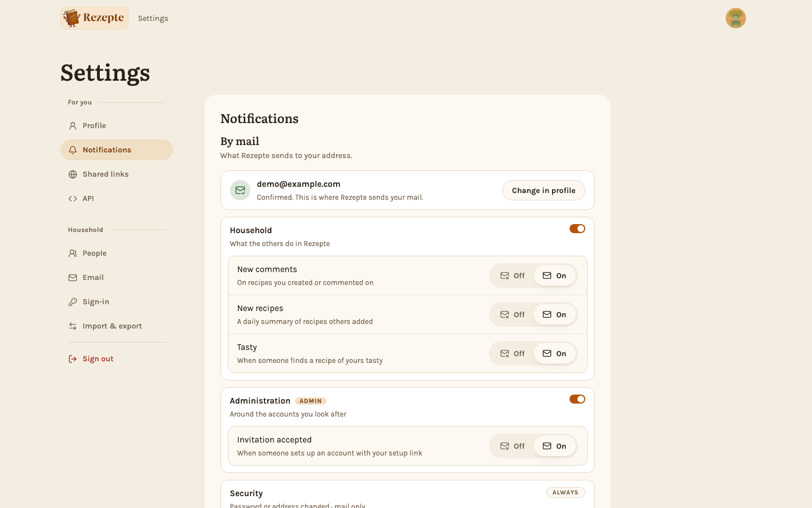Open the Shared links section
812x508 pixels.
click(117, 174)
